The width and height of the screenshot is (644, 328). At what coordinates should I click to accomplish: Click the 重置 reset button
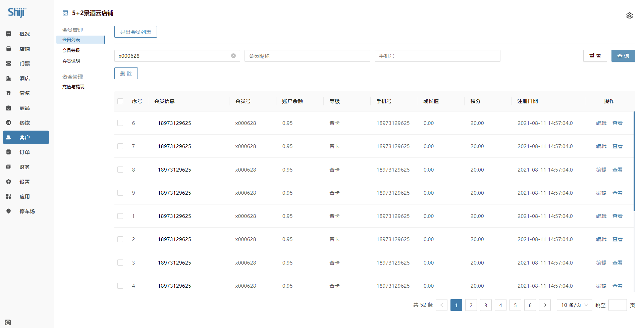point(595,56)
